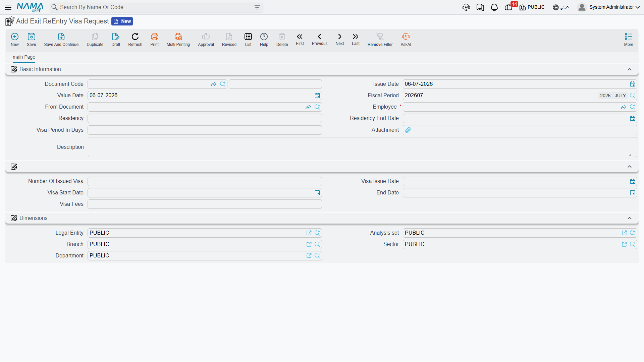This screenshot has width=644, height=362.
Task: Click the NAMA ERP logo
Action: point(30,7)
